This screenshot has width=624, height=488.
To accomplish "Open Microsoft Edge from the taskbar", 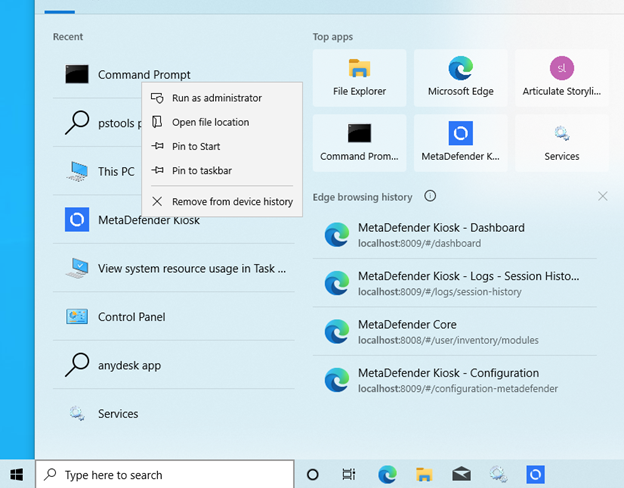I will [387, 474].
